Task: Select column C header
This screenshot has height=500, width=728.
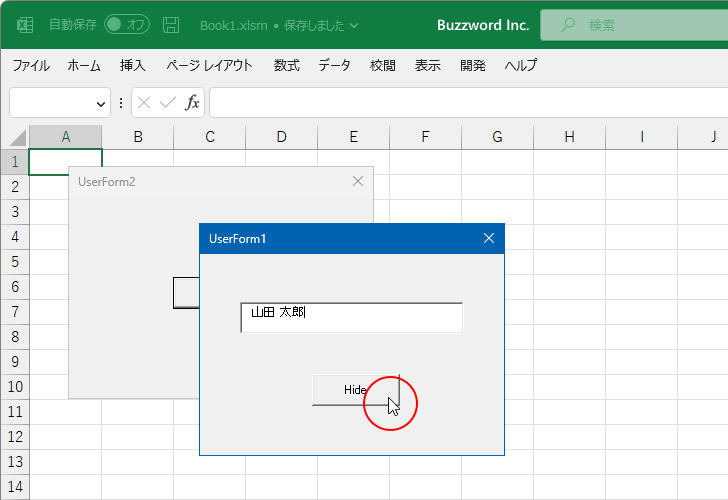Action: (210, 137)
